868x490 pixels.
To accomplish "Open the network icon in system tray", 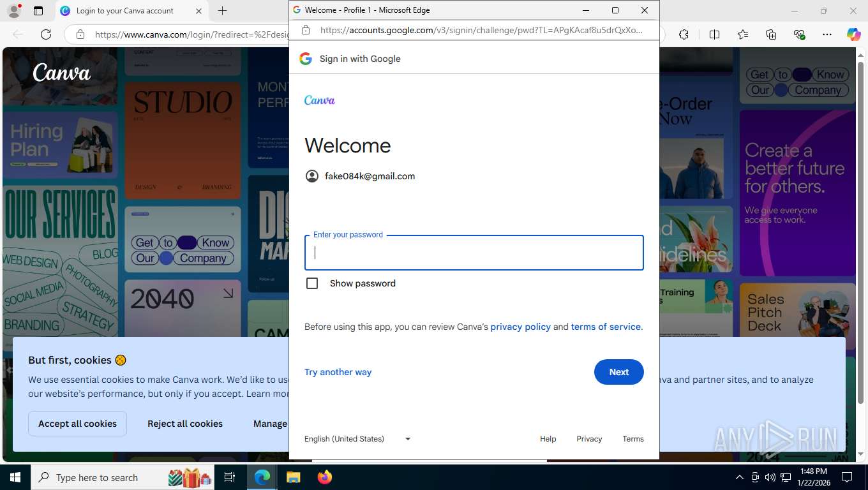I will [786, 477].
